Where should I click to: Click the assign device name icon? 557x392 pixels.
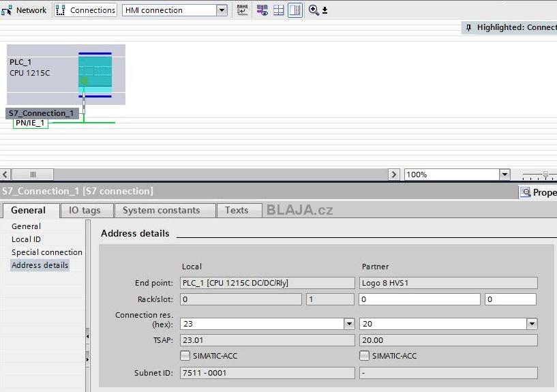click(242, 10)
